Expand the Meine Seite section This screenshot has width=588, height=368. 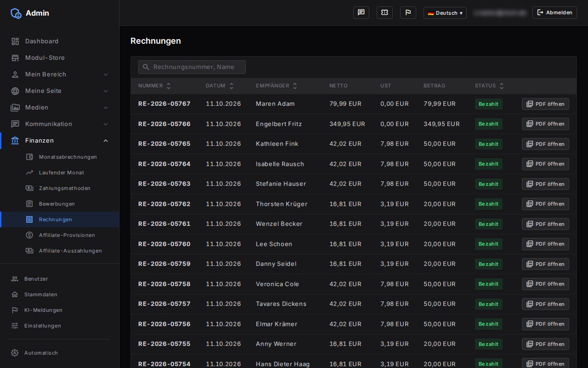coord(60,91)
